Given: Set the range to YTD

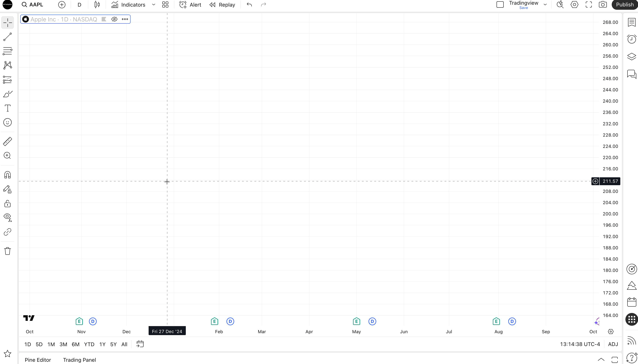Looking at the screenshot, I should point(89,344).
